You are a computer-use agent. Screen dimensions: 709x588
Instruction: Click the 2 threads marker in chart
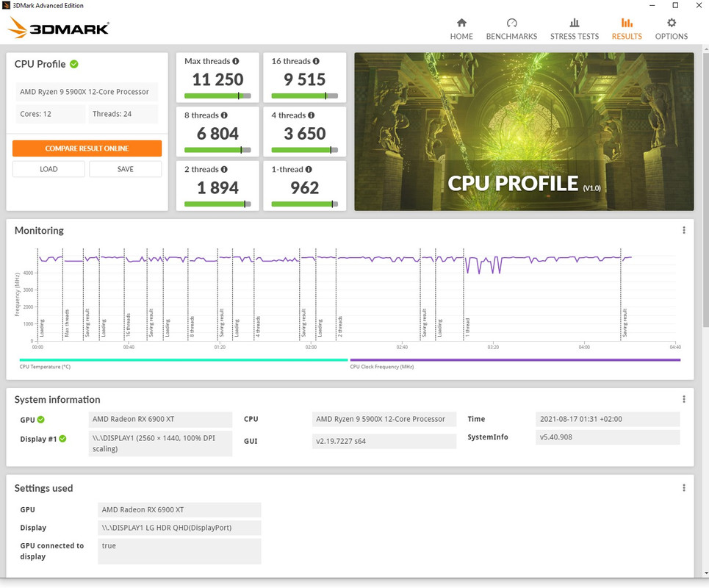click(340, 326)
